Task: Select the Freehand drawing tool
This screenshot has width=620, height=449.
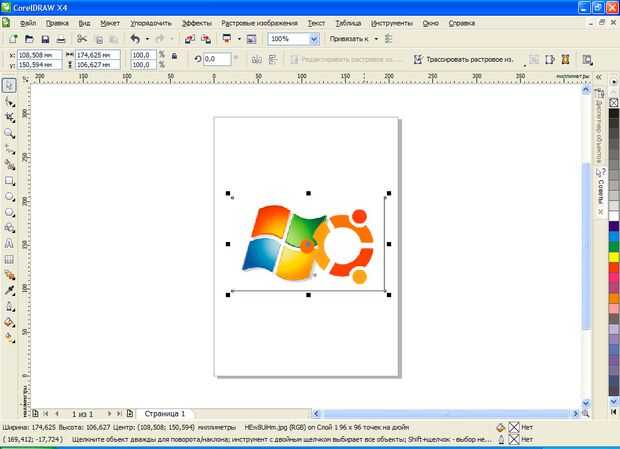Action: pos(9,149)
